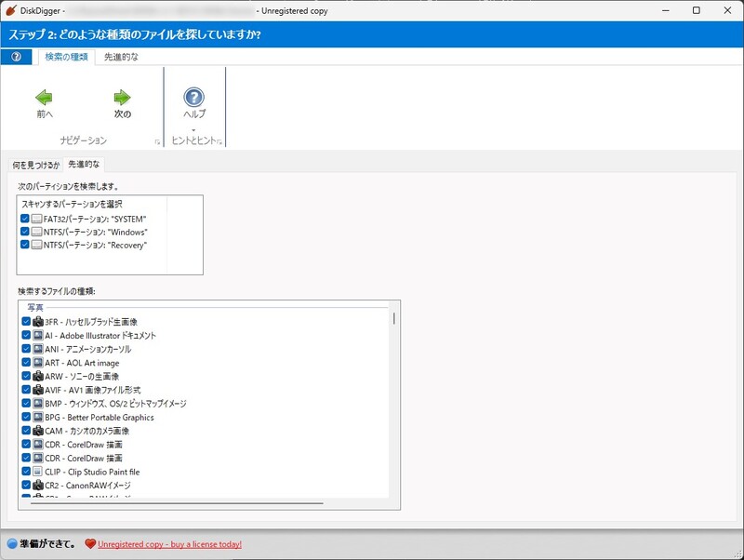The image size is (744, 560).
Task: Uncheck the NTFS Recovery partition checkbox
Action: click(25, 245)
